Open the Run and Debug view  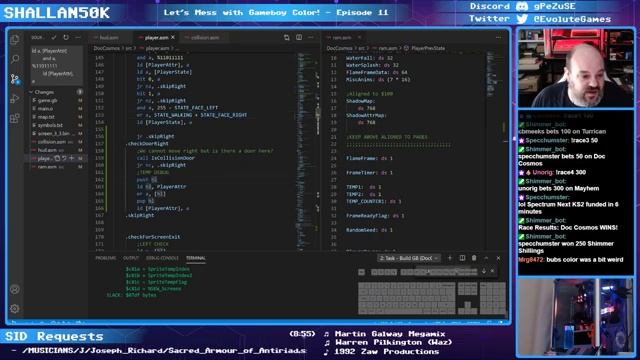click(15, 98)
